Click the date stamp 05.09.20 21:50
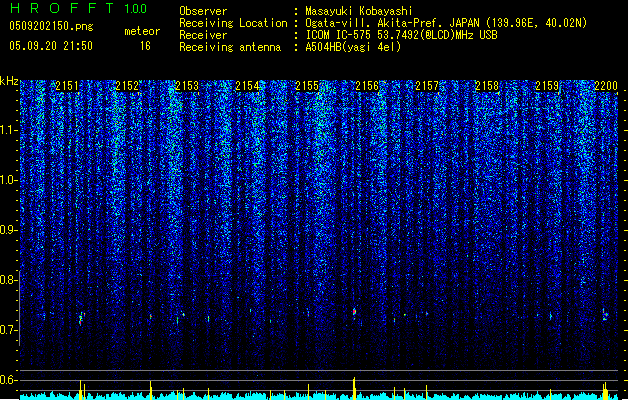This screenshot has height=400, width=629. click(x=51, y=46)
